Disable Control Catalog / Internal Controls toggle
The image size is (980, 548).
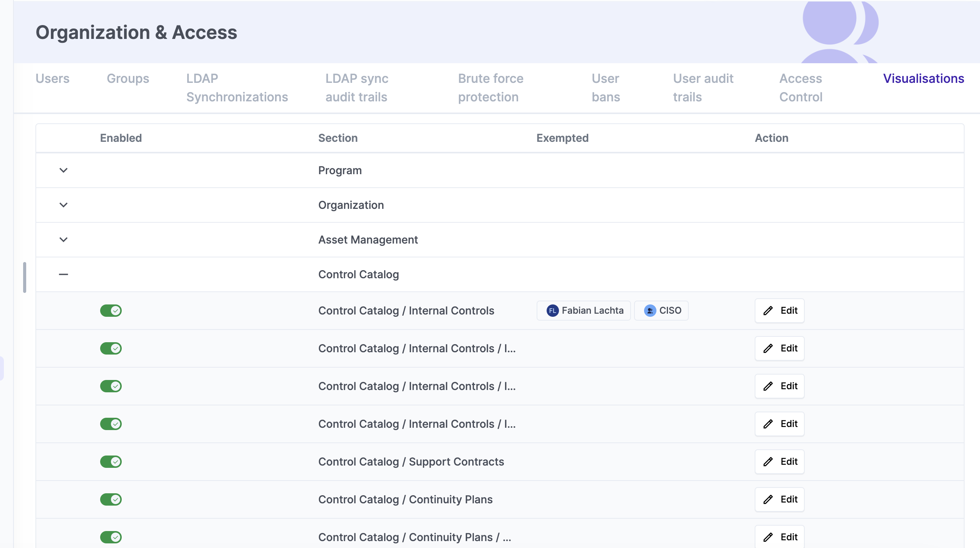pos(111,311)
